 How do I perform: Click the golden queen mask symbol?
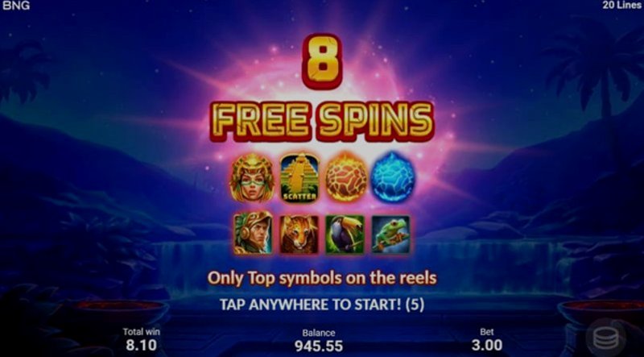(x=252, y=177)
